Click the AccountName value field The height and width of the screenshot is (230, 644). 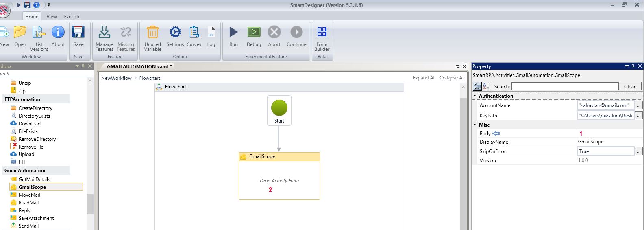[605, 105]
